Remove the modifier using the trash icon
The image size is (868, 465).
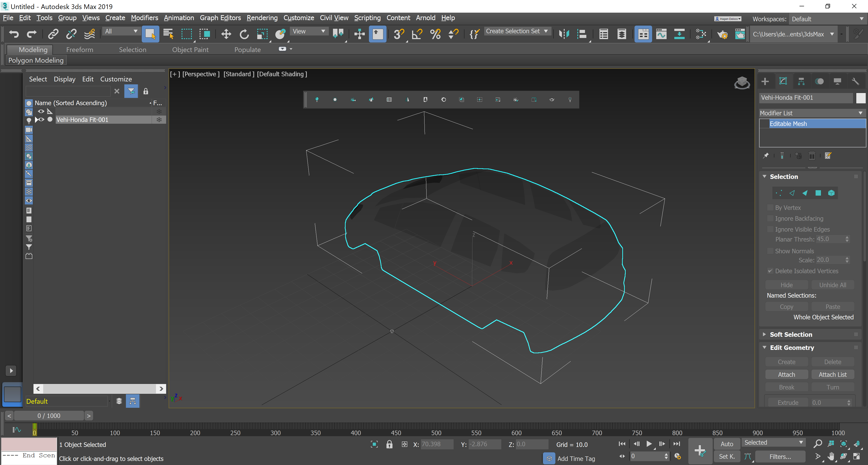(812, 155)
